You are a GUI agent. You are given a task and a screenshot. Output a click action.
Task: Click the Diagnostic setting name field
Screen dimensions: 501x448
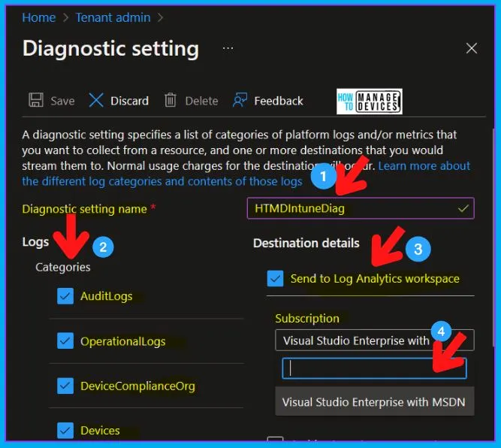point(361,208)
